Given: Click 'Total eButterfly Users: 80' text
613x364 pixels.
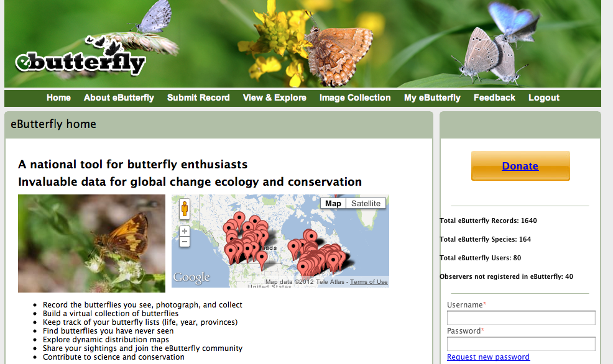Looking at the screenshot, I should [x=481, y=258].
